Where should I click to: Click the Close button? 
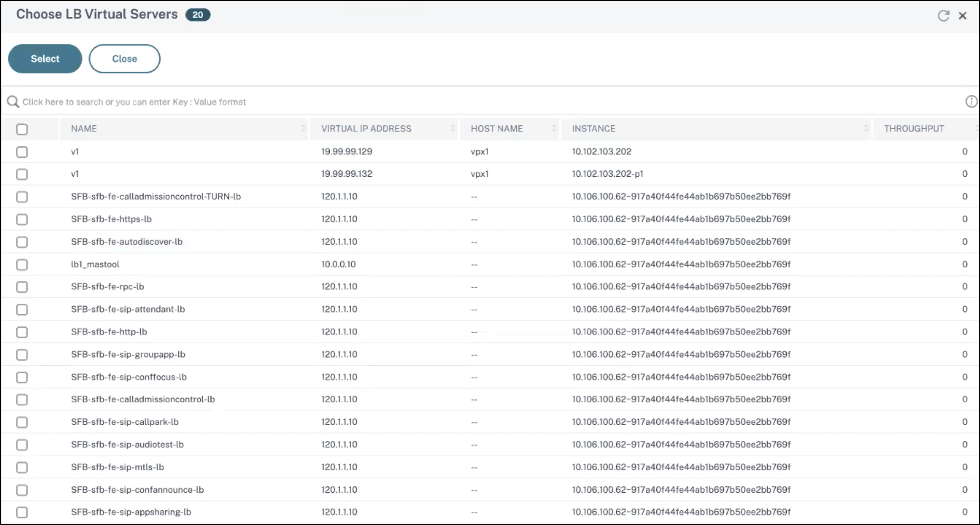click(x=125, y=59)
